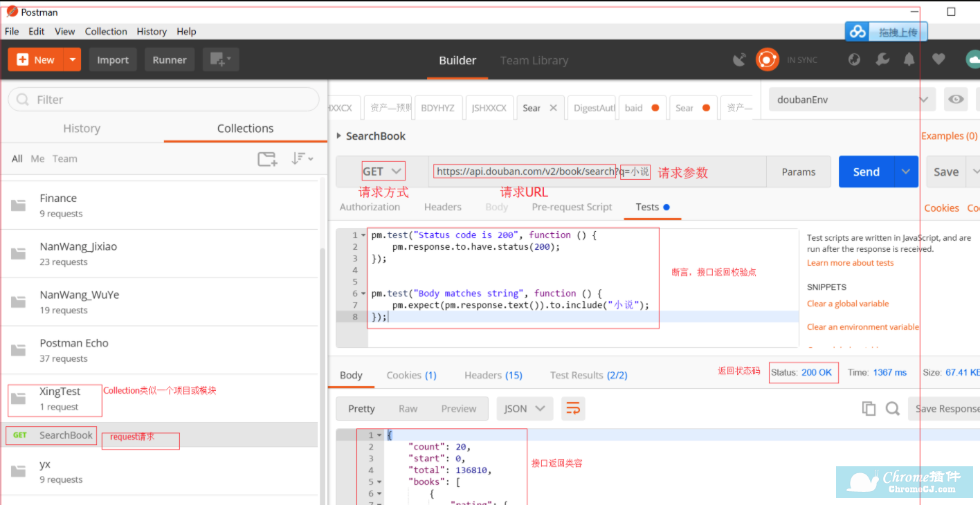Image resolution: width=980 pixels, height=505 pixels.
Task: Open the response Headers (15) tab
Action: click(x=493, y=375)
